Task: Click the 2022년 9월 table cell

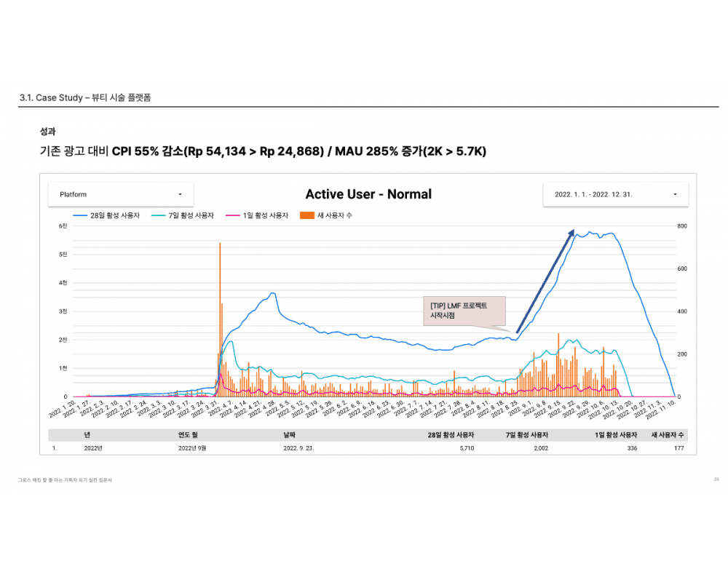Action: [193, 449]
